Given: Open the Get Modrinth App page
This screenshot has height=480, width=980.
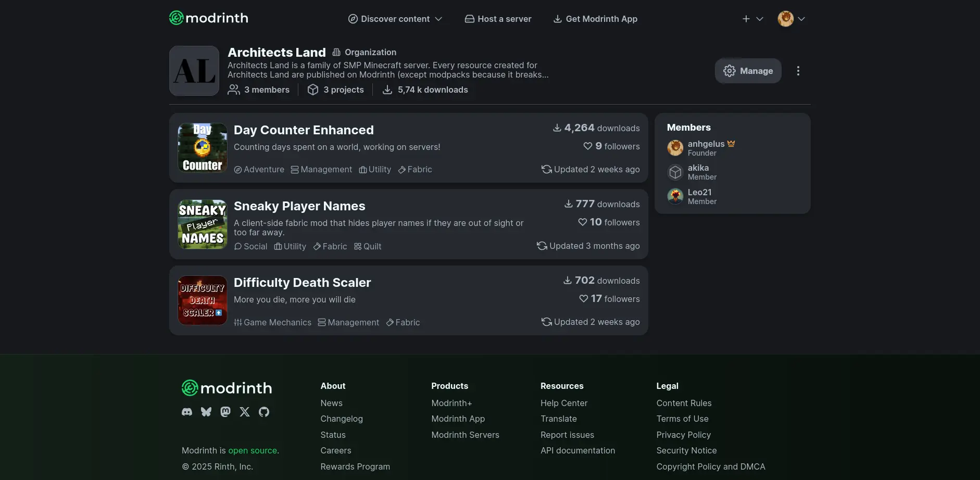Looking at the screenshot, I should pyautogui.click(x=595, y=19).
